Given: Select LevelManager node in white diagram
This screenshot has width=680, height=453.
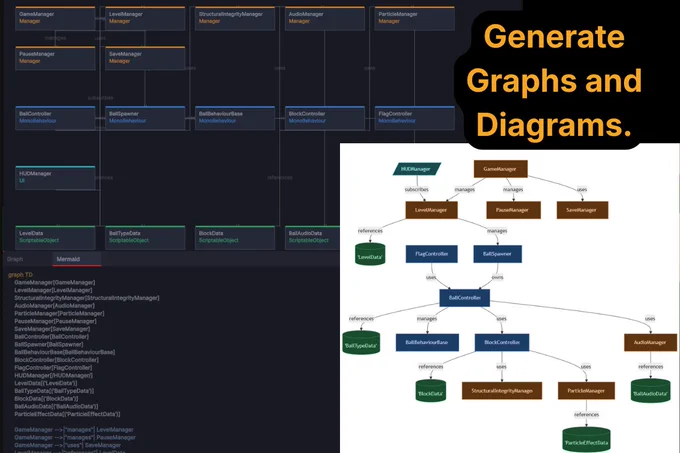Looking at the screenshot, I should [x=432, y=210].
